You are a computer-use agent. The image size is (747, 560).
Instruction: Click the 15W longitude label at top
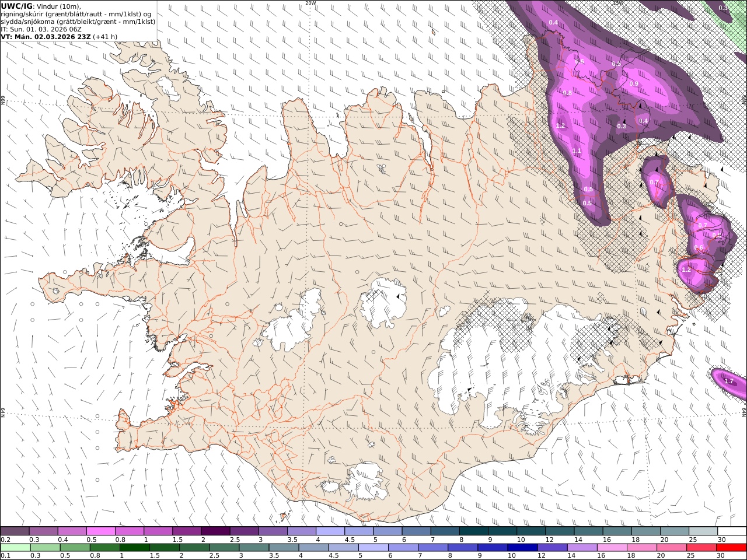(x=617, y=3)
